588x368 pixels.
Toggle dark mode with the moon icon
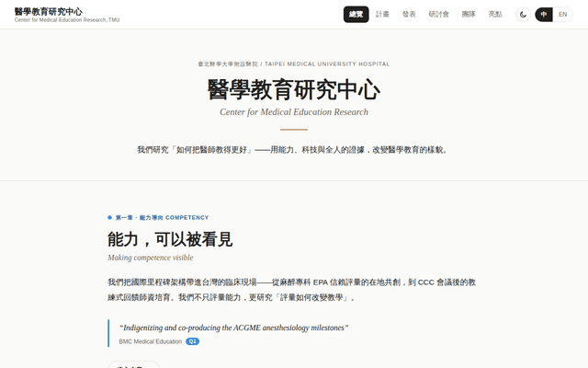(x=523, y=15)
